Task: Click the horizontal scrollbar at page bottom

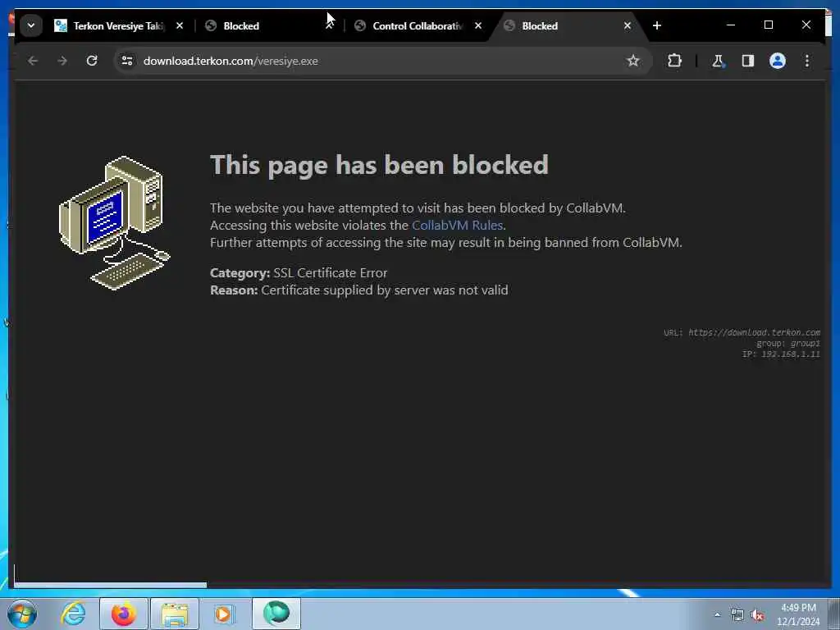Action: [x=111, y=585]
